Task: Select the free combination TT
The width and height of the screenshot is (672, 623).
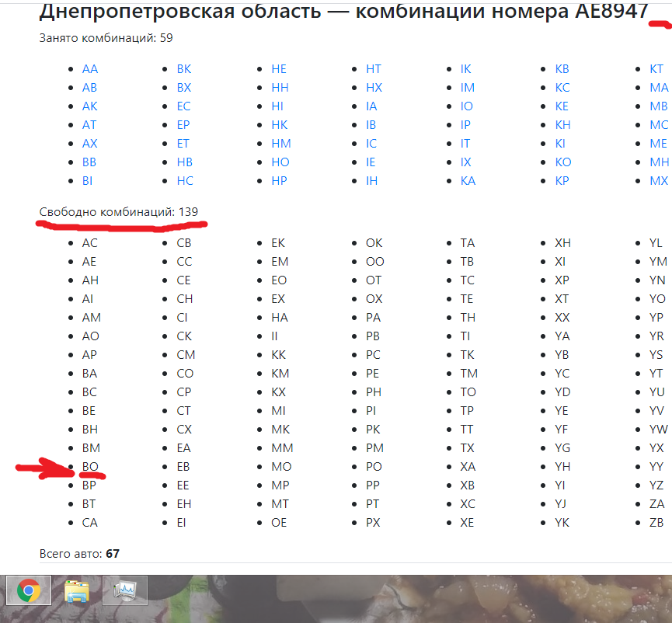Action: click(x=467, y=430)
